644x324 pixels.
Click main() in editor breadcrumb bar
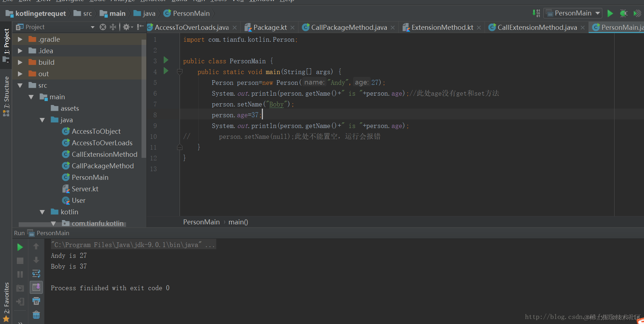pyautogui.click(x=238, y=222)
